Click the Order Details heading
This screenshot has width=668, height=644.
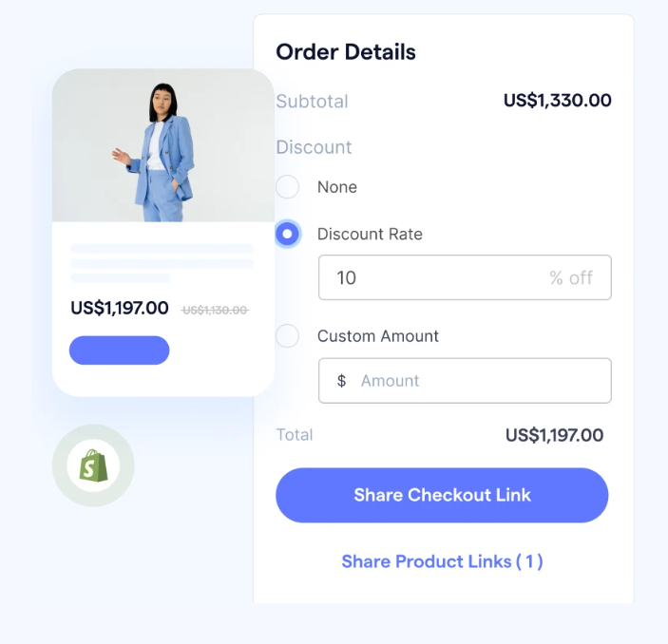pos(346,52)
